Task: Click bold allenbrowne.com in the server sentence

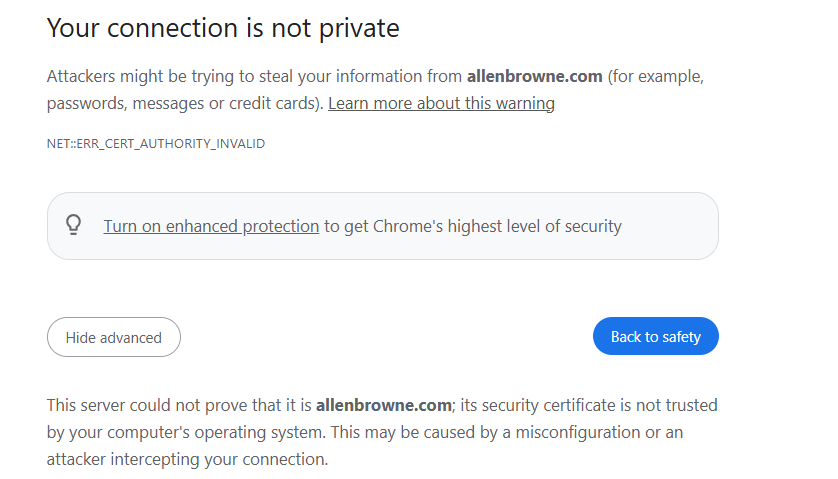Action: pos(384,405)
